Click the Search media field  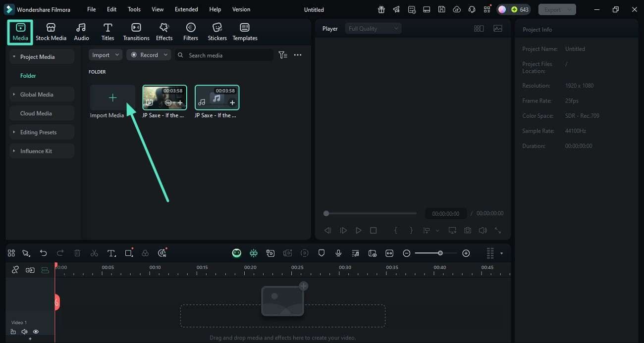point(224,55)
